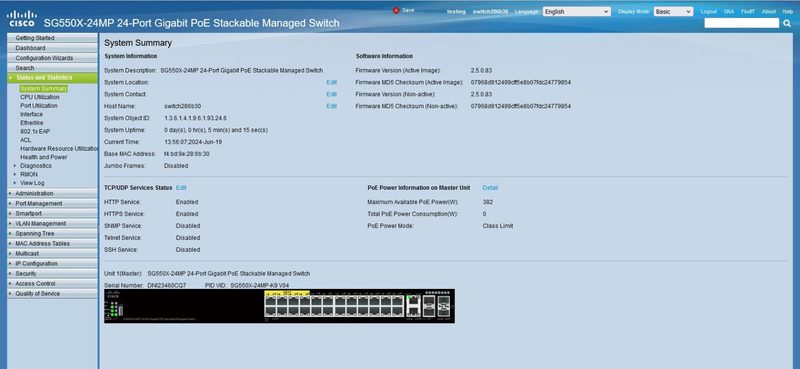The height and width of the screenshot is (369, 800).
Task: Click the Current Time value
Action: pos(193,142)
